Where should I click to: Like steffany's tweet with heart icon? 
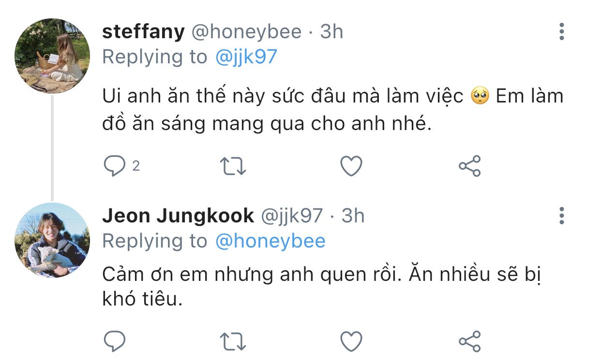click(x=351, y=166)
